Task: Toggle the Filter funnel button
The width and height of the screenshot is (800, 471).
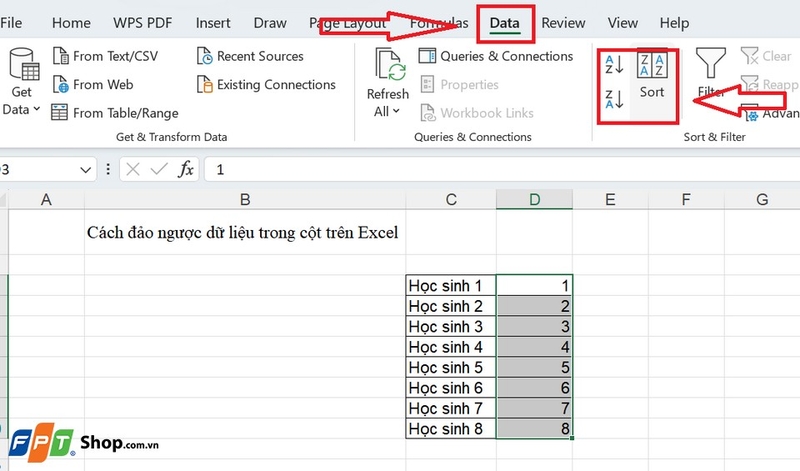Action: tap(711, 72)
